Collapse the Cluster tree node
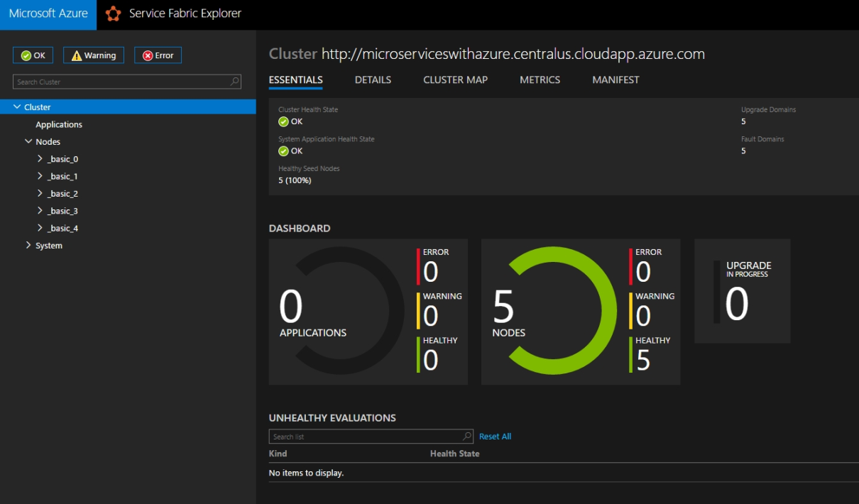The width and height of the screenshot is (859, 504). coord(17,106)
